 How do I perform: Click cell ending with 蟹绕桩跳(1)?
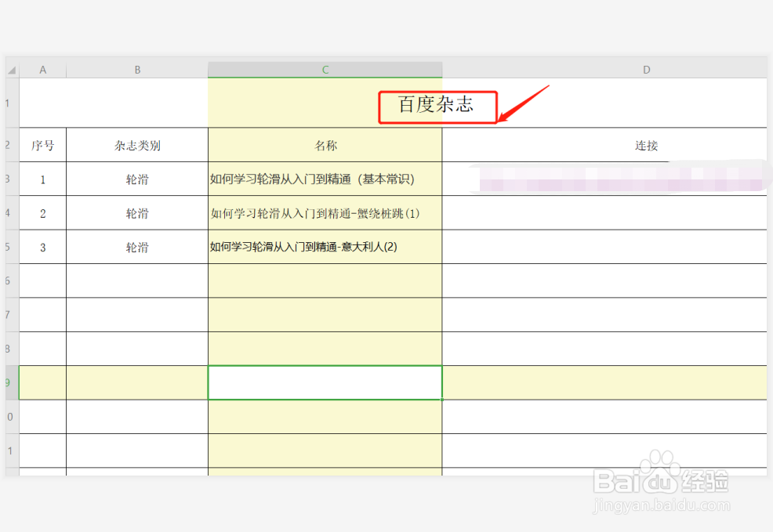click(325, 213)
